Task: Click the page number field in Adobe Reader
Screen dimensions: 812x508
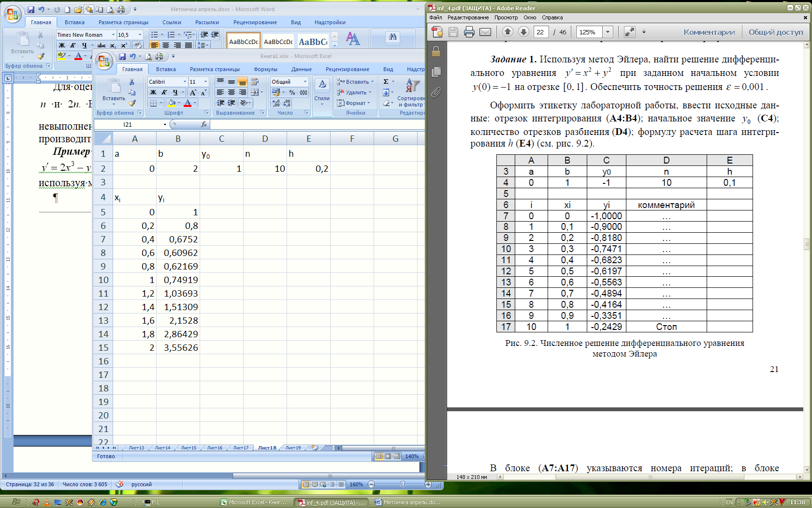Action: tap(540, 32)
